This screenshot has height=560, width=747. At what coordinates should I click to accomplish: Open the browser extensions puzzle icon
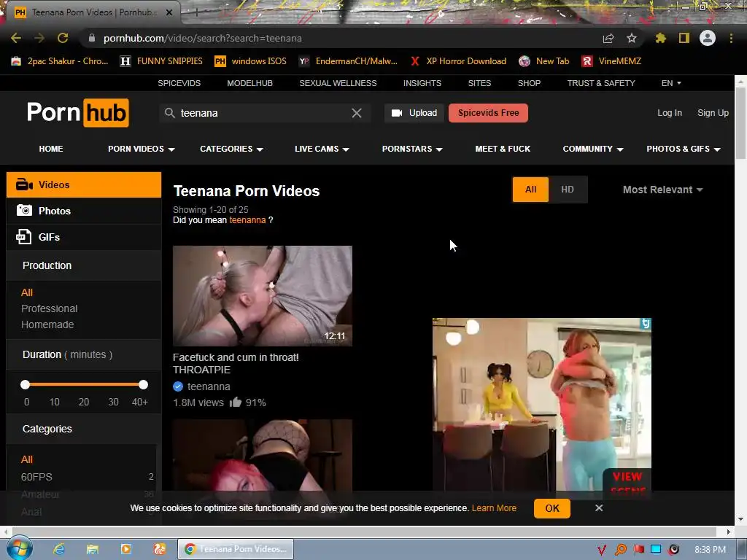click(x=660, y=38)
